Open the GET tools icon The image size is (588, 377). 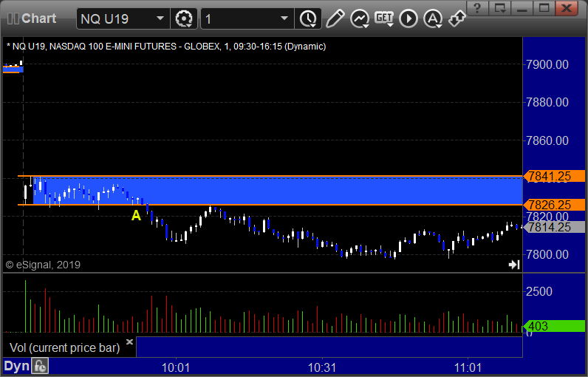tap(384, 18)
